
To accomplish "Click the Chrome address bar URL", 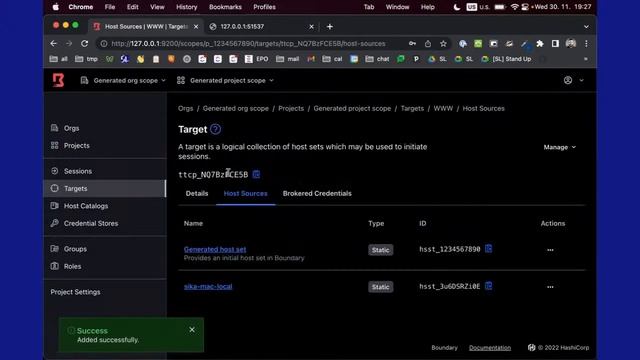I will coord(248,43).
